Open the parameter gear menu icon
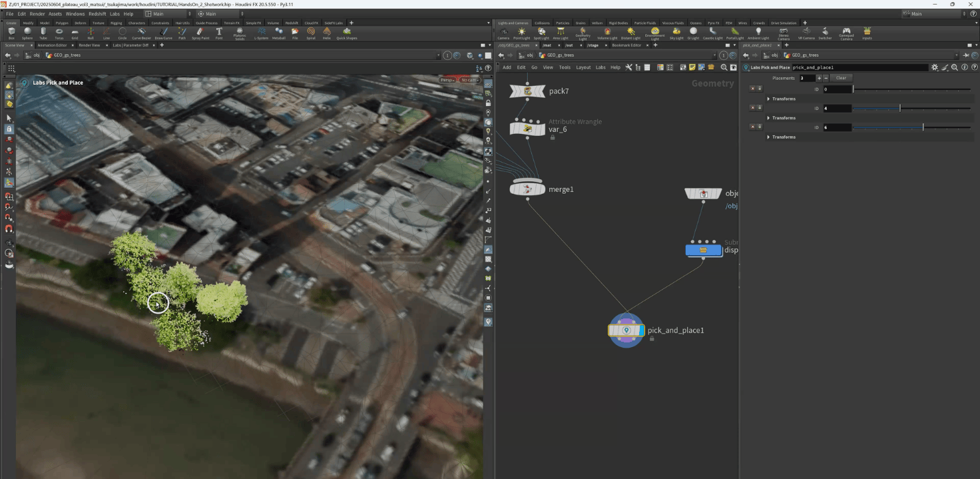The image size is (980, 479). [935, 67]
